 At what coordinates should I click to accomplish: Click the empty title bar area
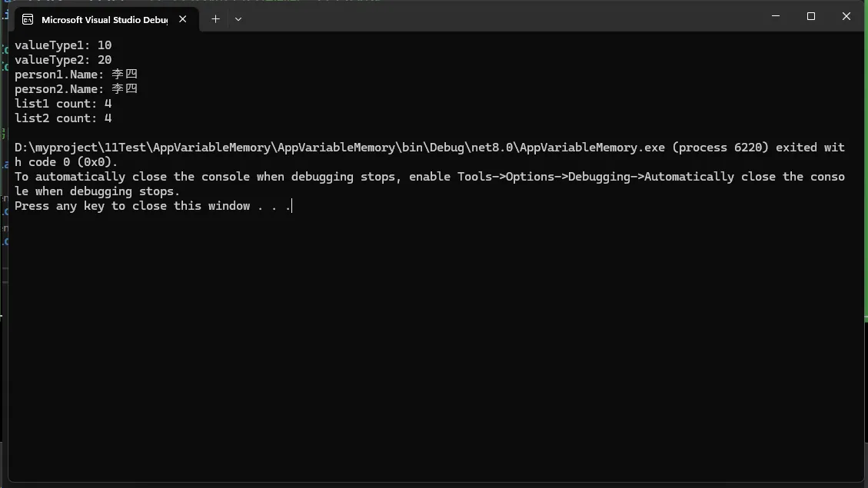pyautogui.click(x=500, y=16)
